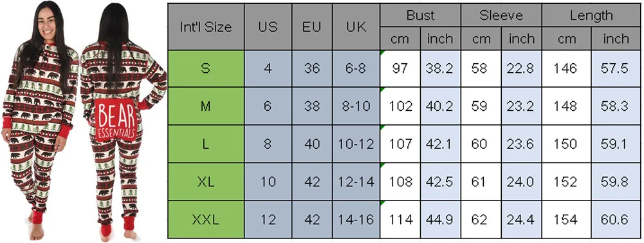Select the green S size cell
The width and height of the screenshot is (644, 243).
pyautogui.click(x=206, y=68)
